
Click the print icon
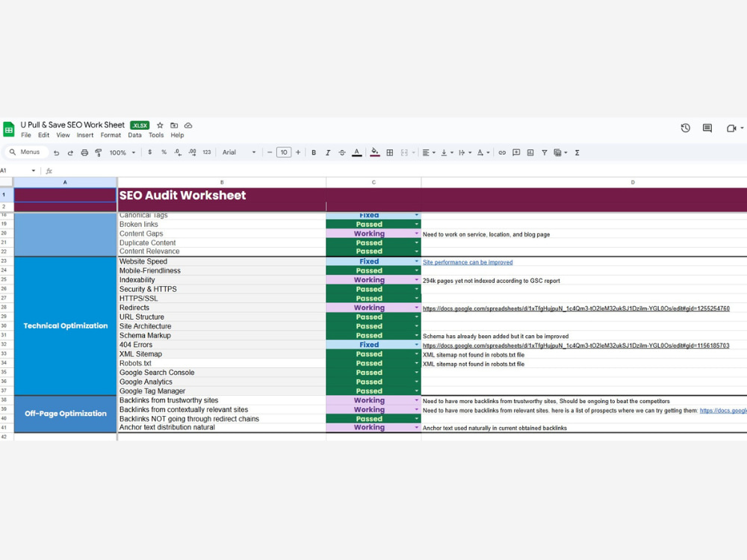pos(84,153)
